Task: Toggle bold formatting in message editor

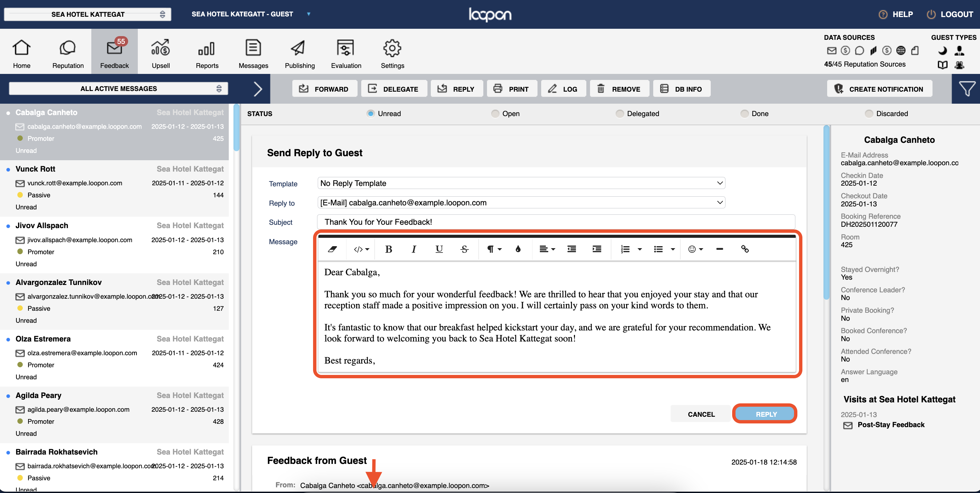Action: point(388,249)
